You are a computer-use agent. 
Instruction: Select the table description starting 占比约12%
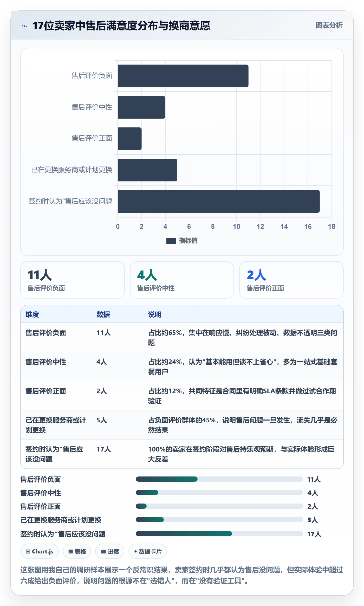[242, 396]
